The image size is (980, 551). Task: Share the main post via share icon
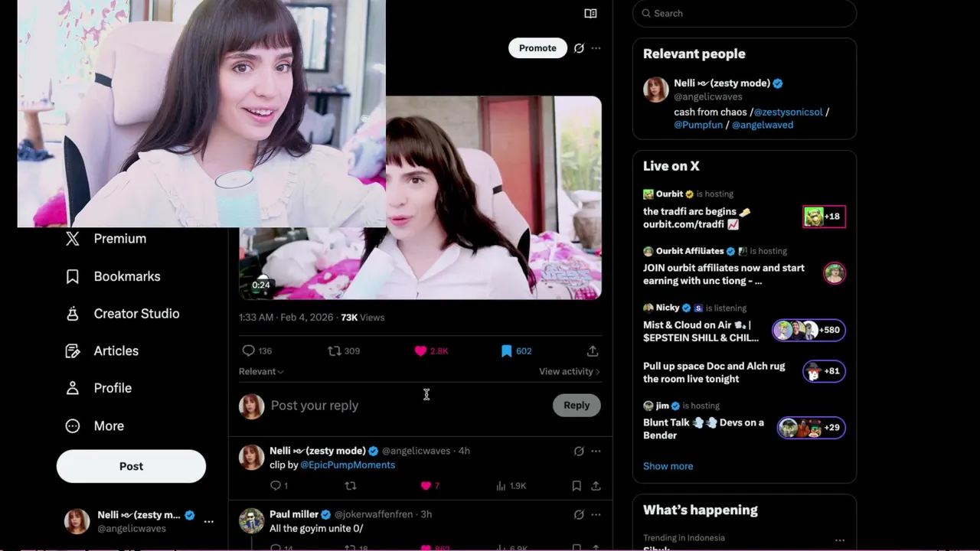(x=593, y=350)
